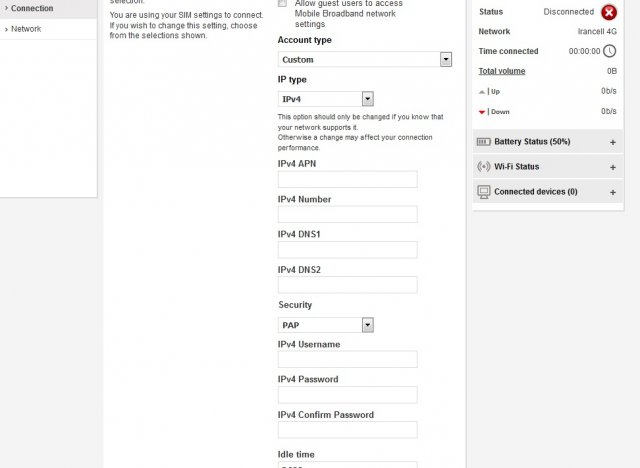
Task: Click the IPv4 DNS1 input field
Action: [x=347, y=250]
